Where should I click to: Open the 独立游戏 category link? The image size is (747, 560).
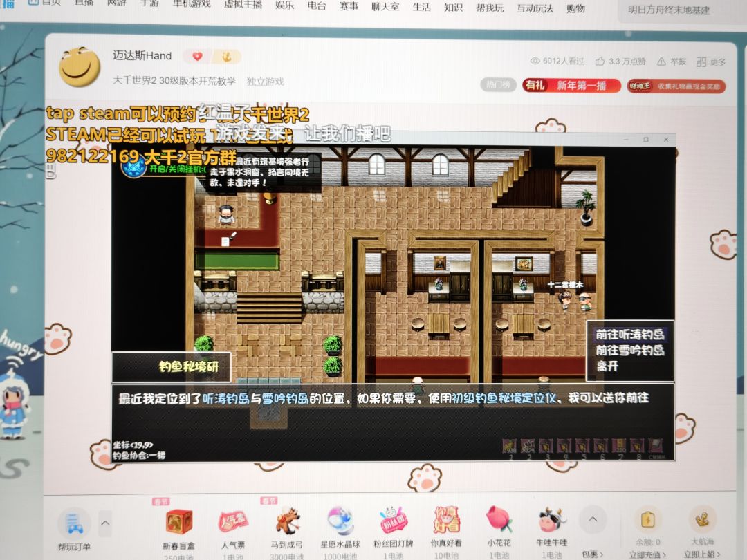265,82
